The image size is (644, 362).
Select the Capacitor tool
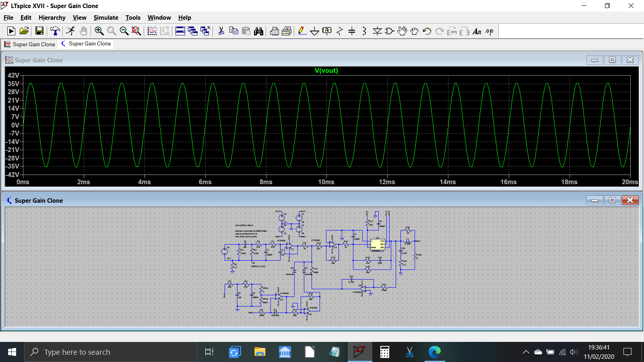[x=352, y=31]
